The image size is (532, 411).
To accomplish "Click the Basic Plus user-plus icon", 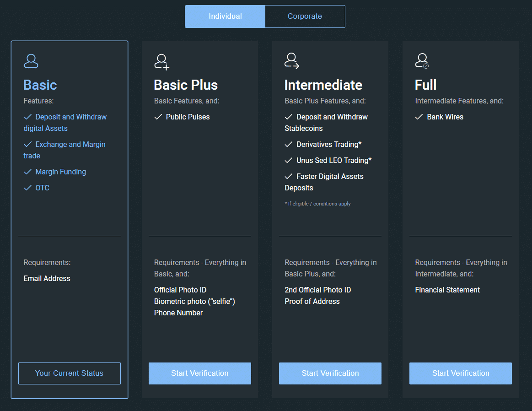I will click(161, 61).
